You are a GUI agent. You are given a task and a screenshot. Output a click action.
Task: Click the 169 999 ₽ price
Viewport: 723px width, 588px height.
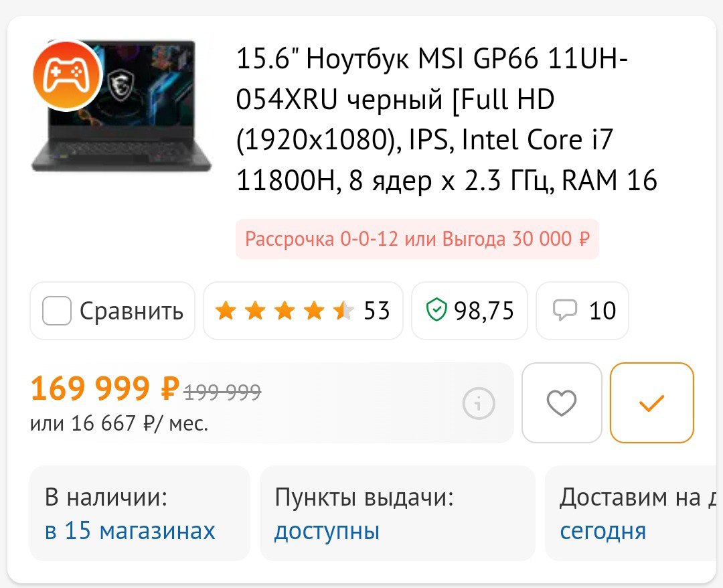tap(104, 388)
